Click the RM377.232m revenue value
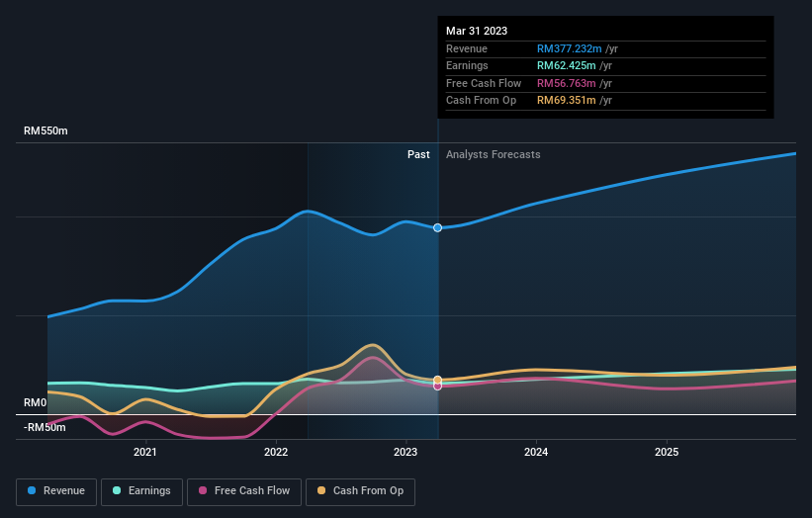Viewport: 812px width, 518px height. coord(569,48)
